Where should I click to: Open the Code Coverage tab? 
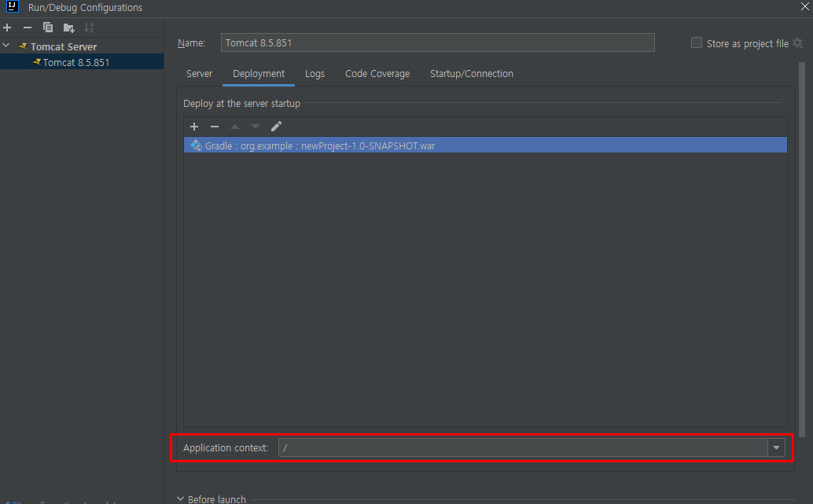click(x=377, y=74)
